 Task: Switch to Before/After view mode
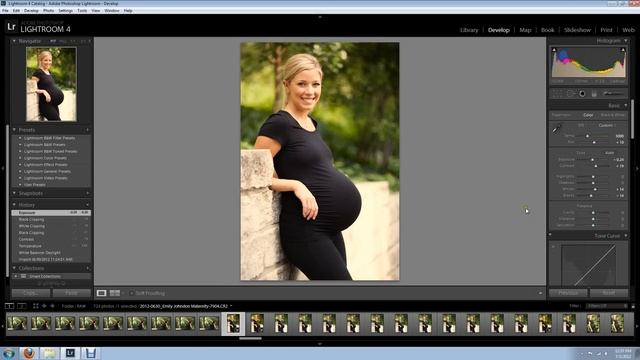pyautogui.click(x=115, y=293)
